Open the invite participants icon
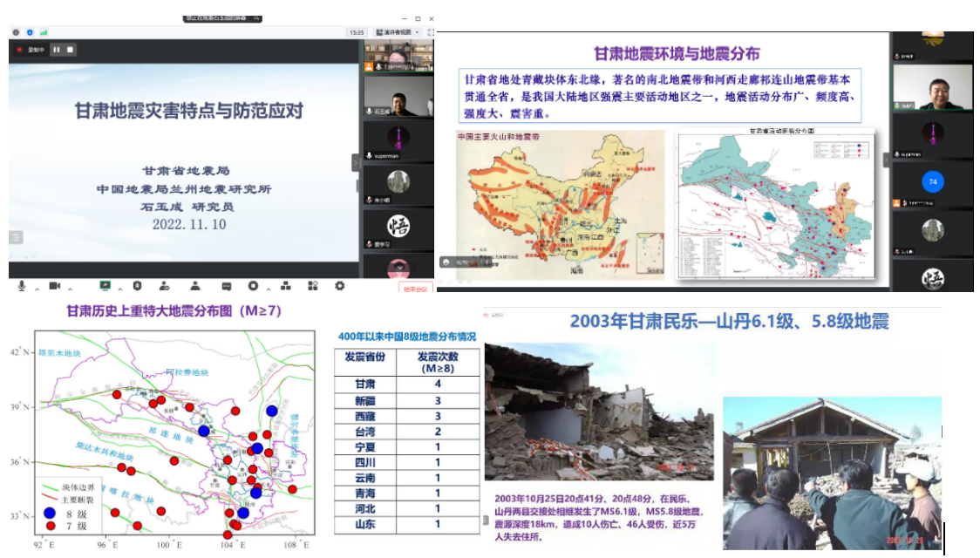This screenshot has height=558, width=980. 165,286
